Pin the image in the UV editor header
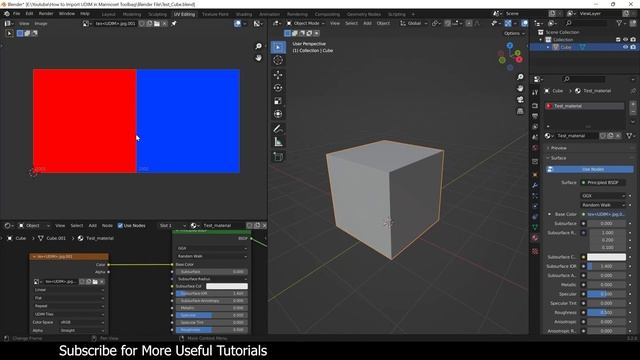 [174, 24]
